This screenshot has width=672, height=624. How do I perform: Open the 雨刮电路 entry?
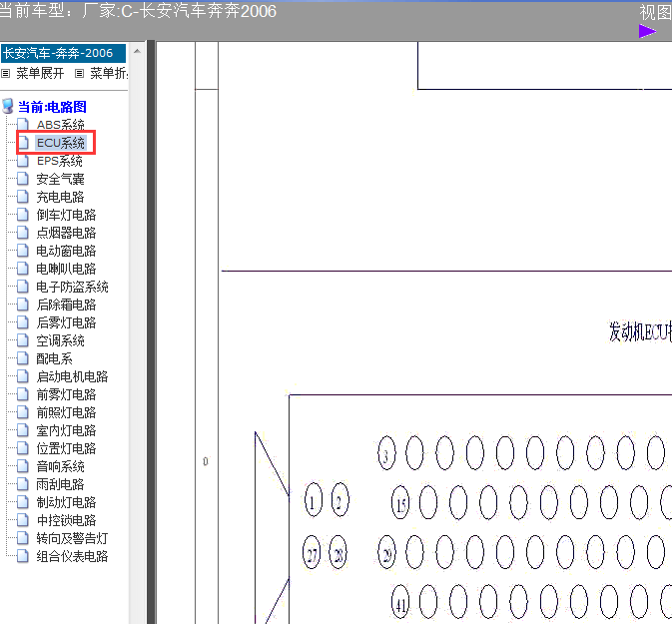(61, 484)
